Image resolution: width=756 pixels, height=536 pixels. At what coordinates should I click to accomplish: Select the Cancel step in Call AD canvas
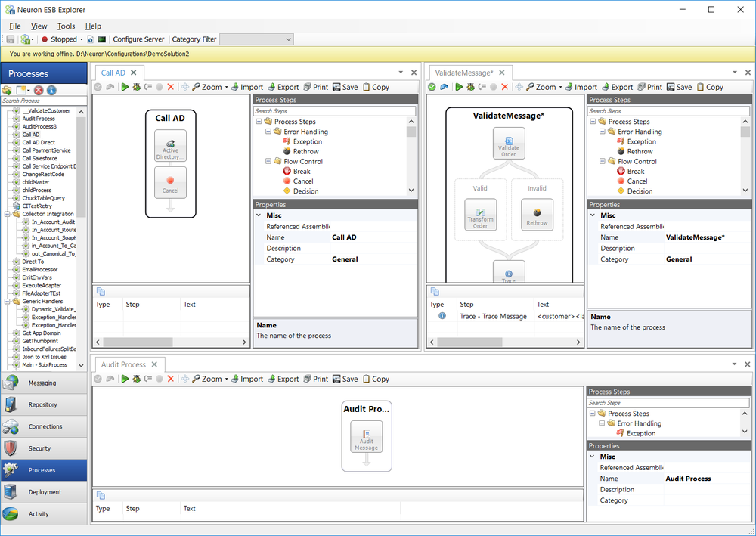click(170, 182)
